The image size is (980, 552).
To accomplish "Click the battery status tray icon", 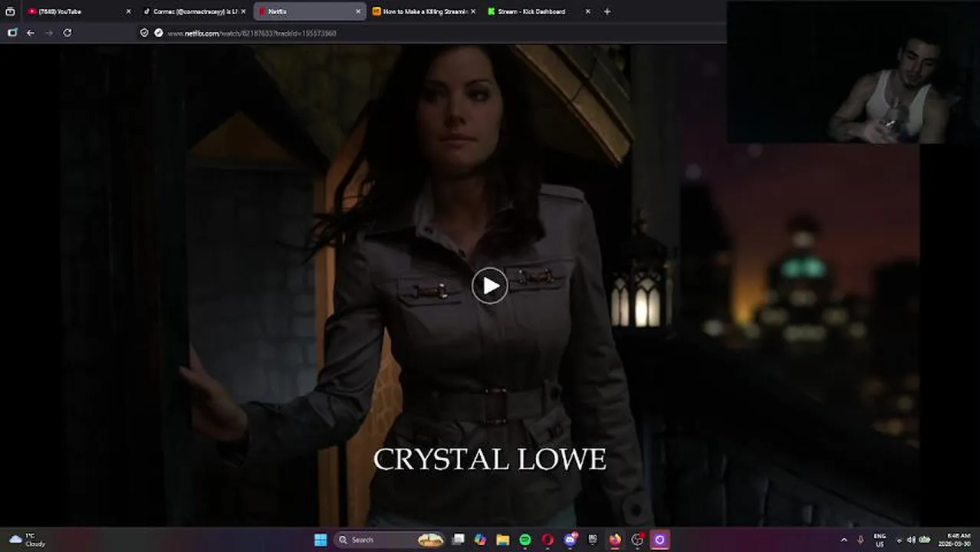I will (x=925, y=540).
